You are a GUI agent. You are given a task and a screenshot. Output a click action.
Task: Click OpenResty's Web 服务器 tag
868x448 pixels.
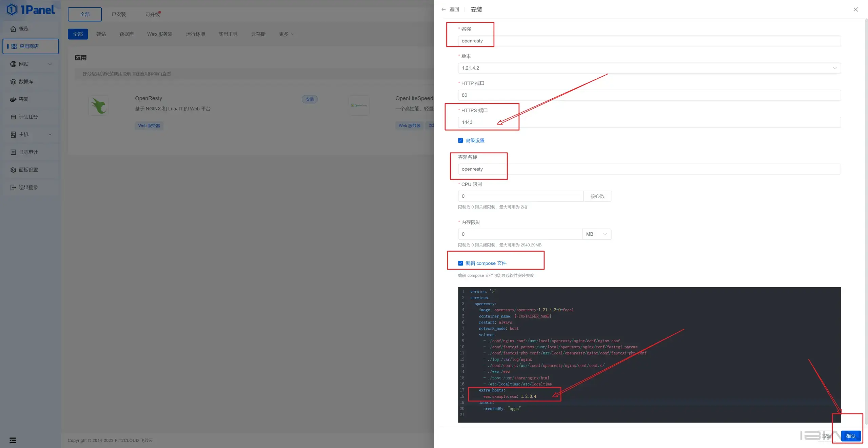(149, 126)
